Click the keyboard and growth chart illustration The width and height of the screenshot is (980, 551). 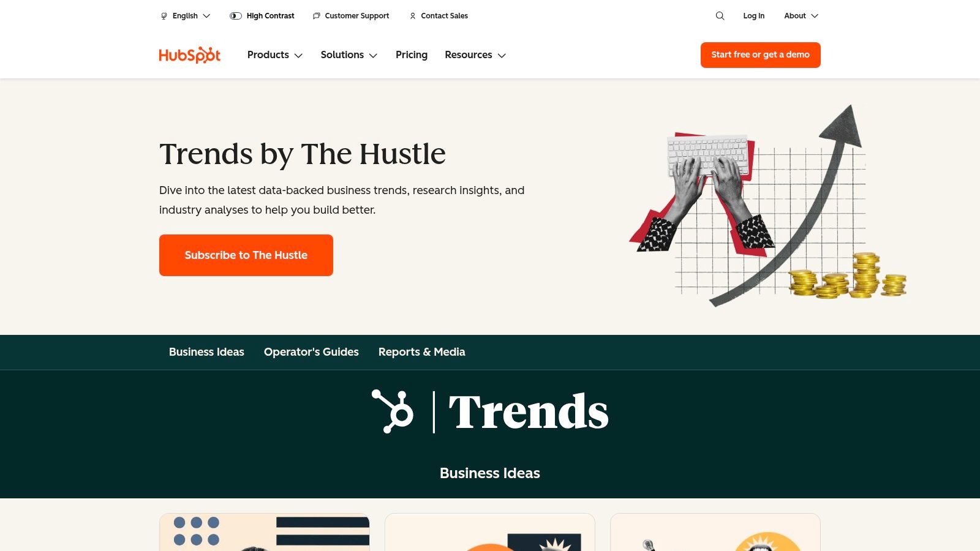(768, 206)
